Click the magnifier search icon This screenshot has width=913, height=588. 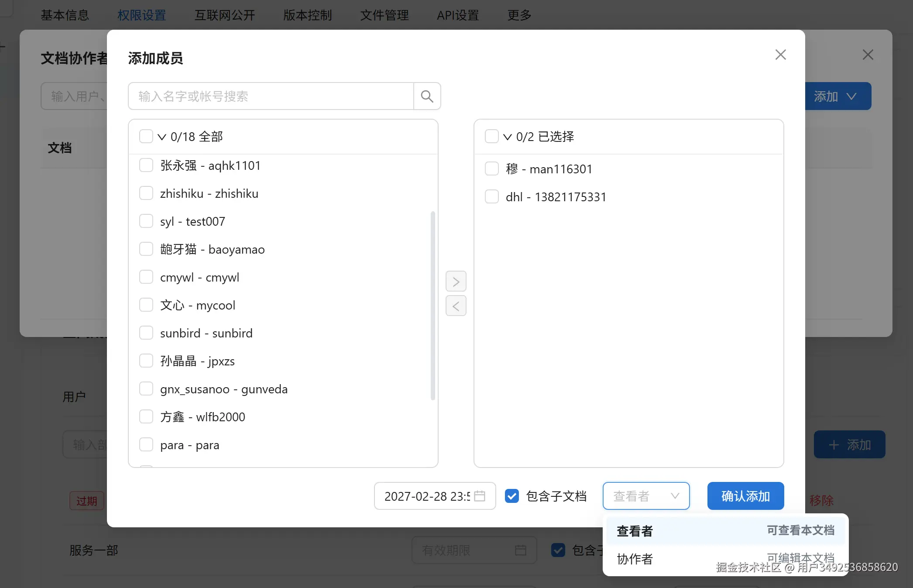click(x=427, y=96)
